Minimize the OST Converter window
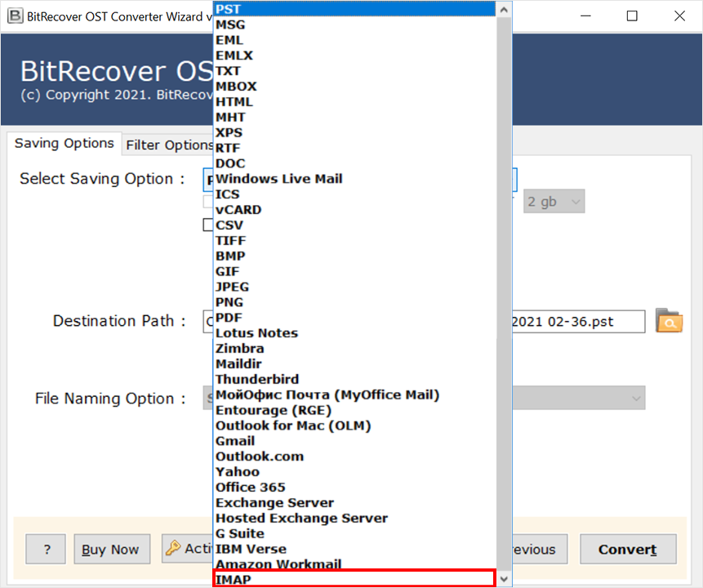Viewport: 703px width, 588px height. pyautogui.click(x=585, y=16)
